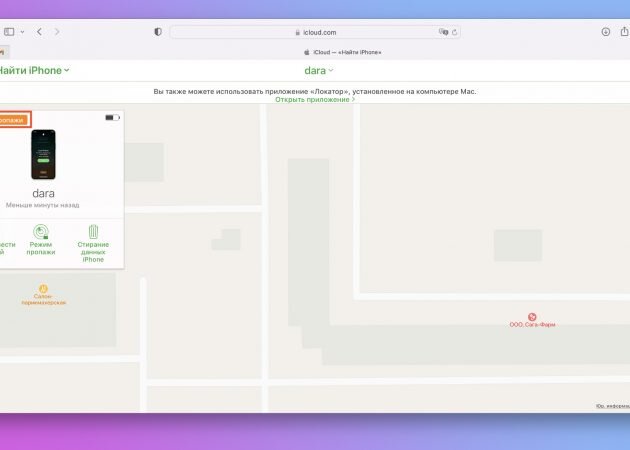The height and width of the screenshot is (450, 630).
Task: Click the icloud.com address bar
Action: click(x=315, y=32)
